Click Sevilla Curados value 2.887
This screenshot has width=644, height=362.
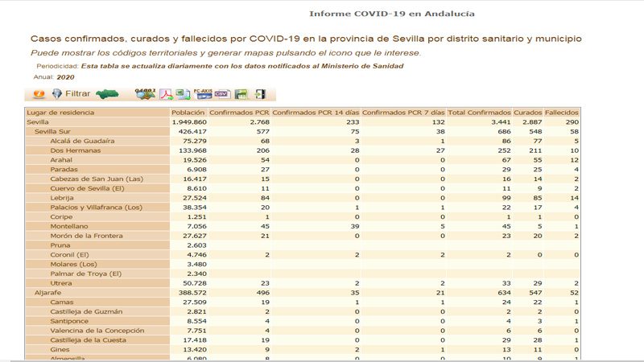(532, 122)
